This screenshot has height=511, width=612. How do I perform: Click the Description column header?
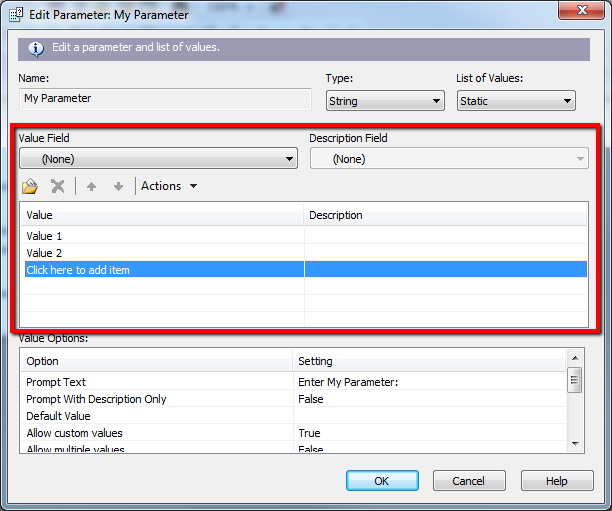click(x=445, y=215)
